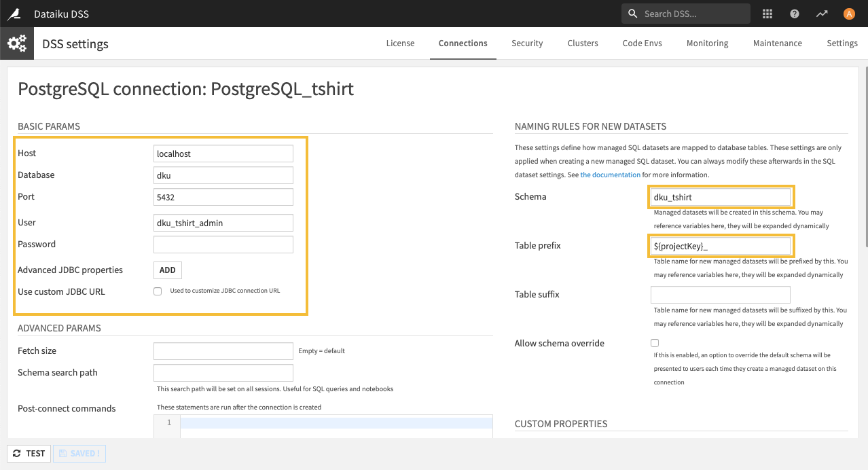Open the user profile avatar

click(849, 14)
